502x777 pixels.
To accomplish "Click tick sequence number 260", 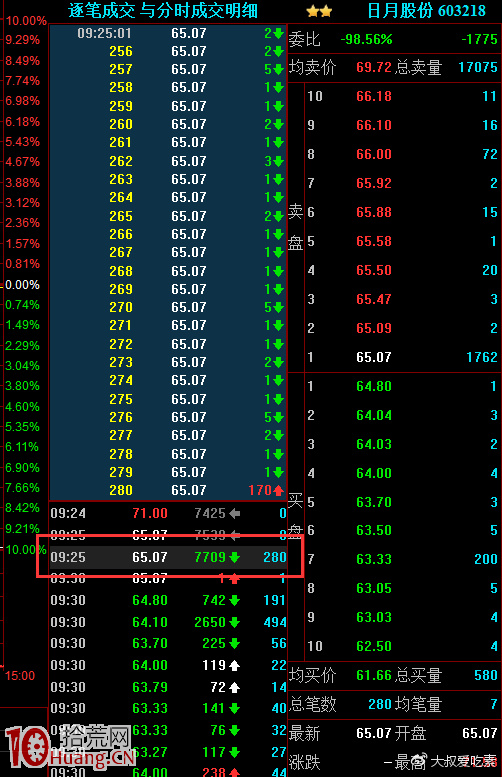I will click(121, 124).
